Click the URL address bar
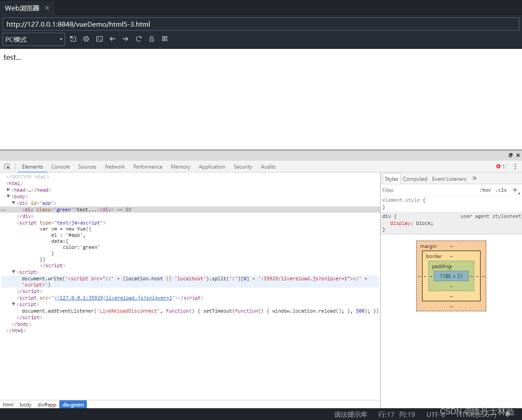Image resolution: width=522 pixels, height=420 pixels. [x=261, y=24]
